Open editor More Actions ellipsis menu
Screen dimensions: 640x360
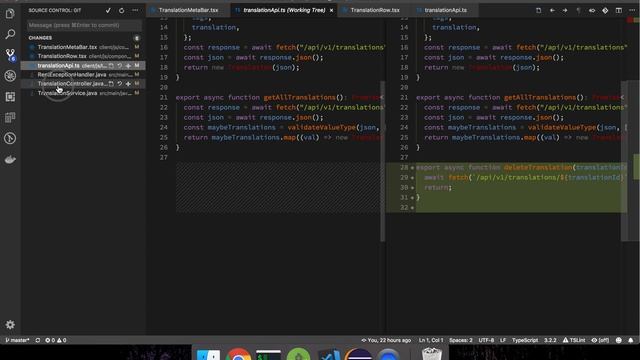coord(632,10)
